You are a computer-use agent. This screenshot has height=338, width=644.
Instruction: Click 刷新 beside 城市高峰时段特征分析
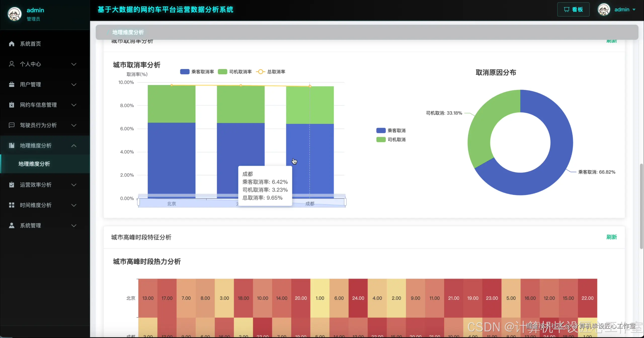612,237
